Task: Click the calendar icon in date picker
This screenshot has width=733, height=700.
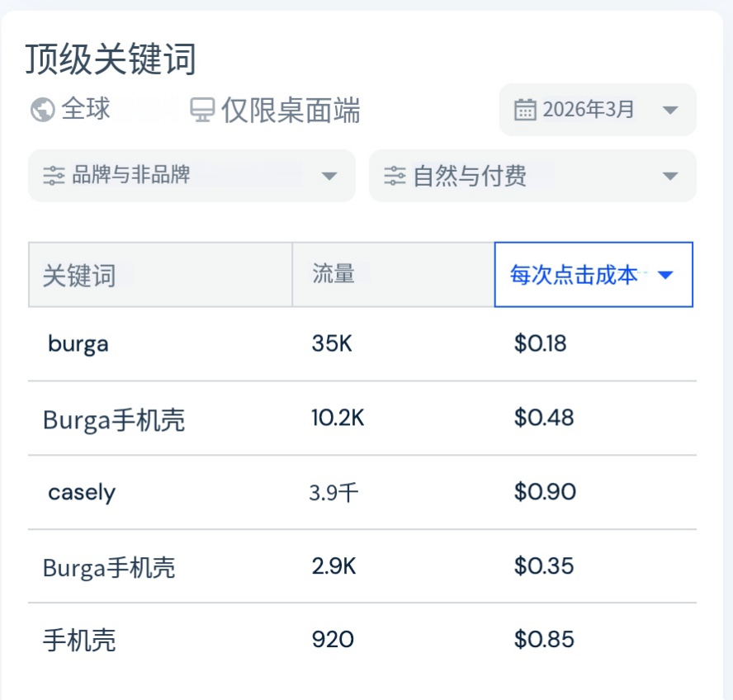Action: point(525,110)
